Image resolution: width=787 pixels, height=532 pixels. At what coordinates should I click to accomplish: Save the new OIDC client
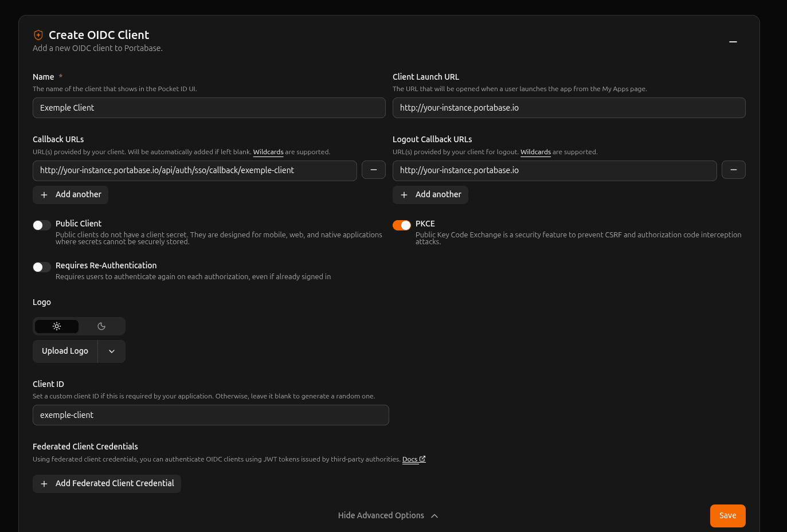727,515
